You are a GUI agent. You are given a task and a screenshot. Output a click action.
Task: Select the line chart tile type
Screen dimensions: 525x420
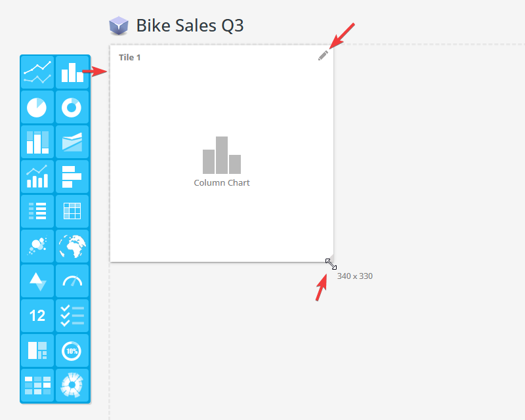pos(37,72)
